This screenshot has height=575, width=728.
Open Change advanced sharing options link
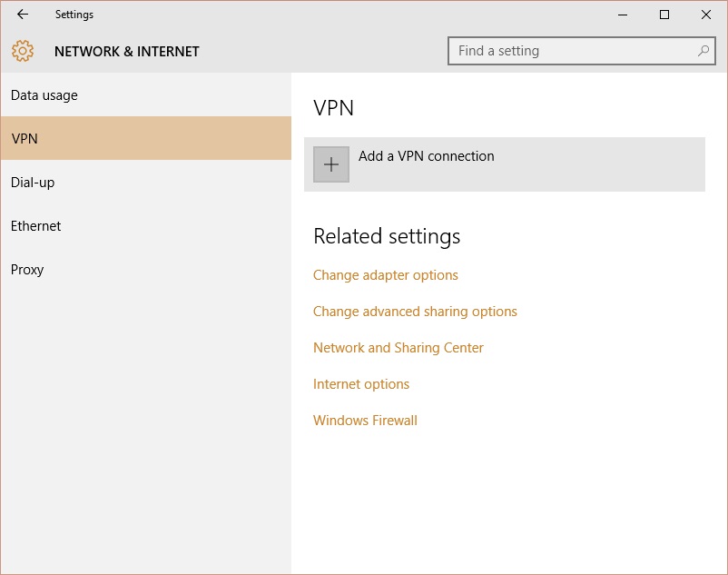pyautogui.click(x=415, y=312)
